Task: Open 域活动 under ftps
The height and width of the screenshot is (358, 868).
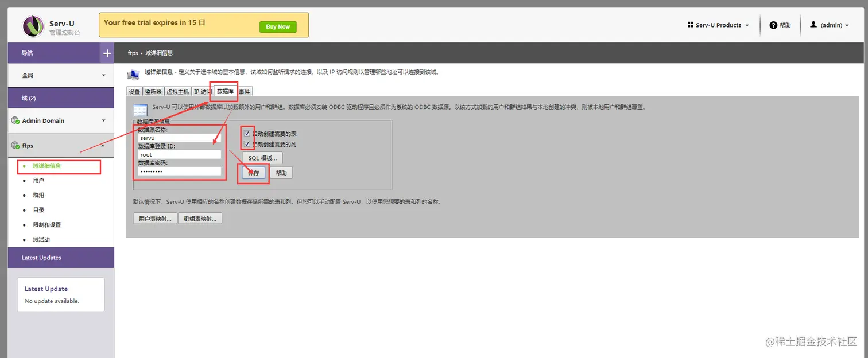Action: point(42,240)
